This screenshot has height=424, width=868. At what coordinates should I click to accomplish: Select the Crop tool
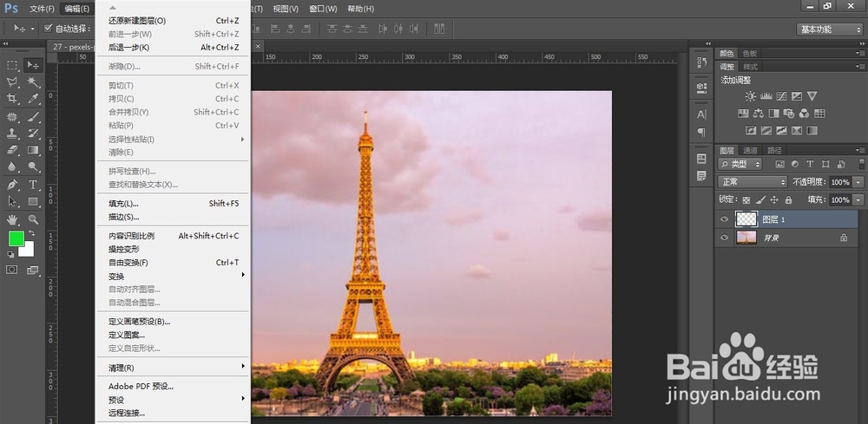tap(11, 98)
